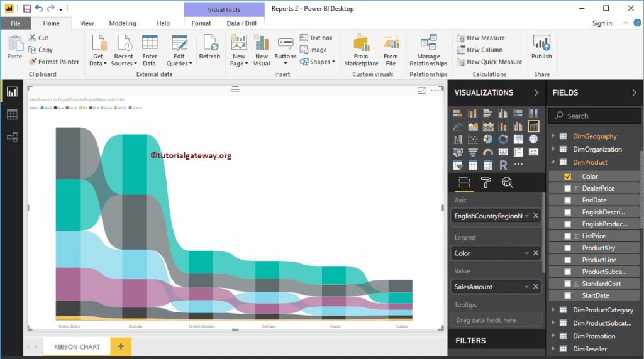The width and height of the screenshot is (644, 359).
Task: Check the DealerPrice field
Action: tap(568, 188)
